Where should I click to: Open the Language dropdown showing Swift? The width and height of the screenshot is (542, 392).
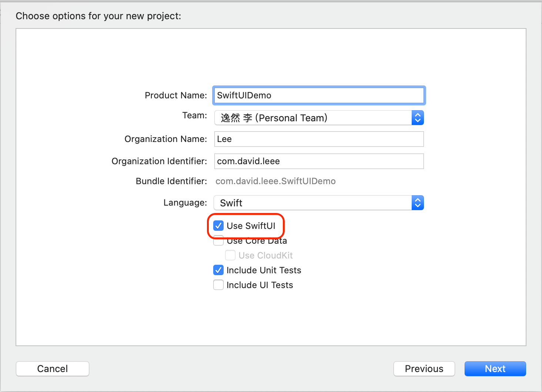(313, 203)
